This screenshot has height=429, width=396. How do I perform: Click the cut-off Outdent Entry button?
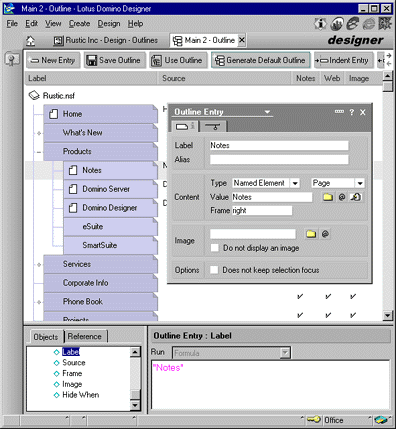[x=381, y=60]
